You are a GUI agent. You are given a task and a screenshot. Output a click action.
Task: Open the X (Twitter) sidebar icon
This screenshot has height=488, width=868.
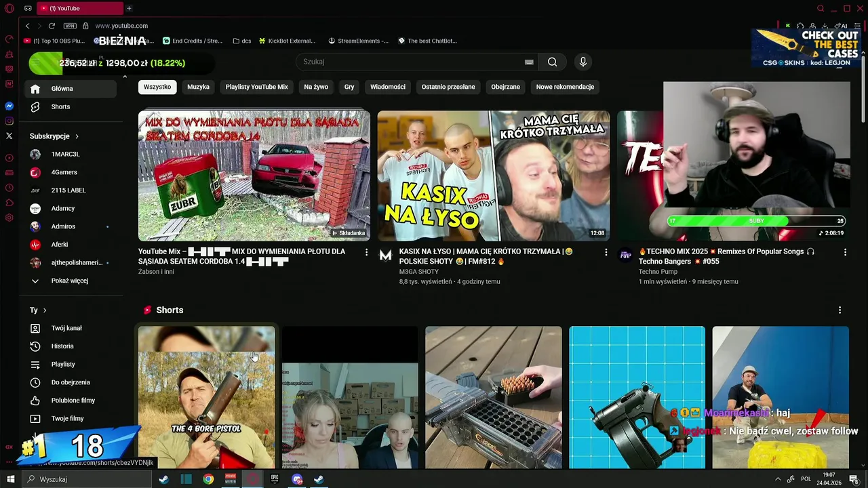9,136
